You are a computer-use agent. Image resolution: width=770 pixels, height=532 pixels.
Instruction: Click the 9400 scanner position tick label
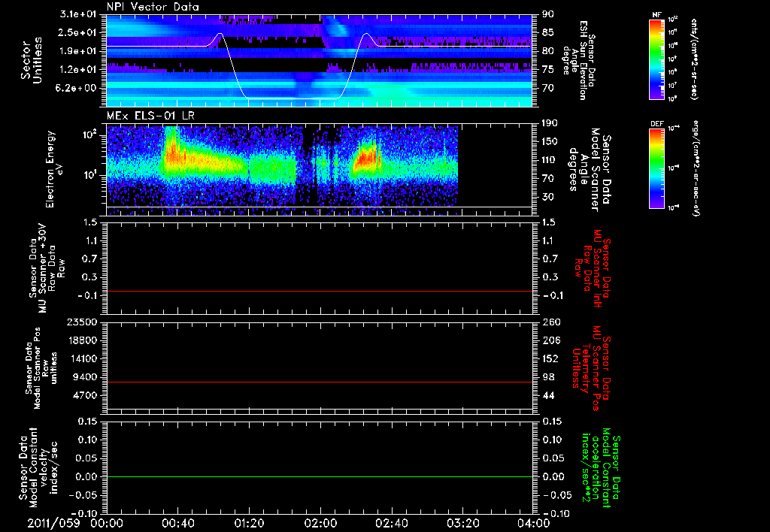[x=86, y=377]
